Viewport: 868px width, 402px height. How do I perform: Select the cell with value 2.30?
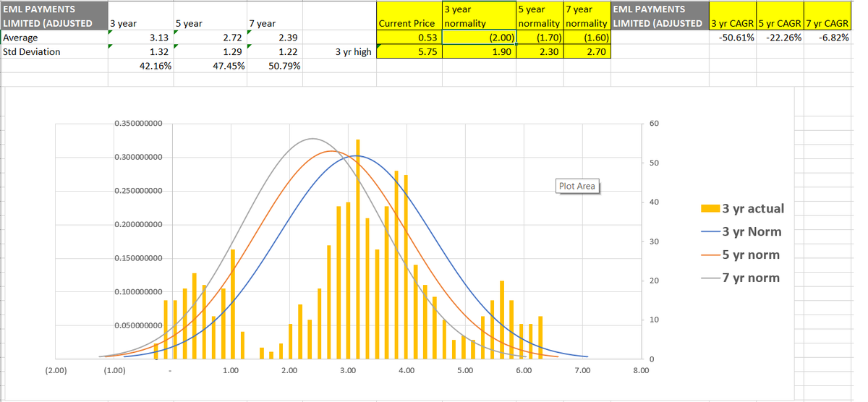[540, 52]
